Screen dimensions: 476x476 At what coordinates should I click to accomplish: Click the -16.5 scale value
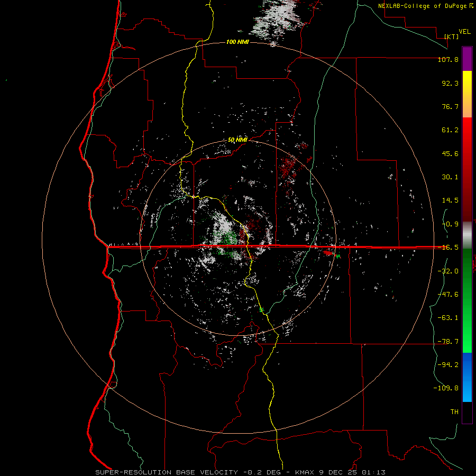tap(448, 248)
